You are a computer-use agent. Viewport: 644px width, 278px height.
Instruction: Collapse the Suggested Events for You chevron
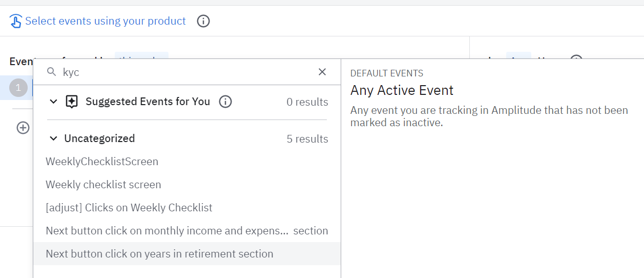(x=53, y=102)
